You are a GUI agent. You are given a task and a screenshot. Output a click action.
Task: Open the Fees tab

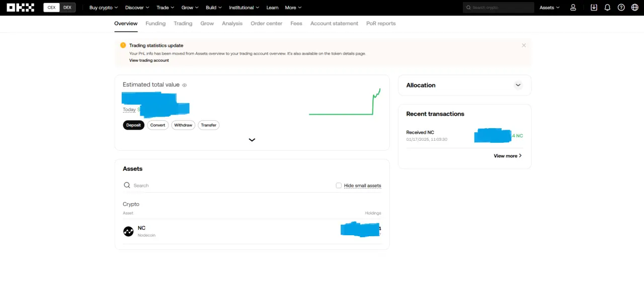[296, 24]
